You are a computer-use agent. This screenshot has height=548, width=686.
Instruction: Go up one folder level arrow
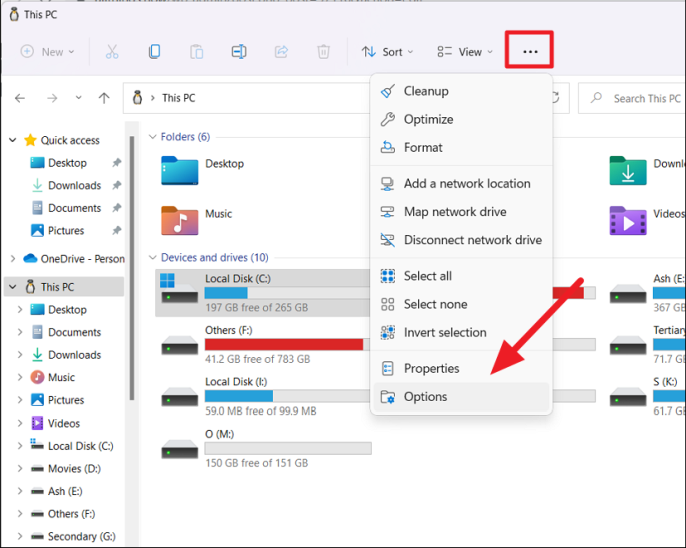point(104,98)
